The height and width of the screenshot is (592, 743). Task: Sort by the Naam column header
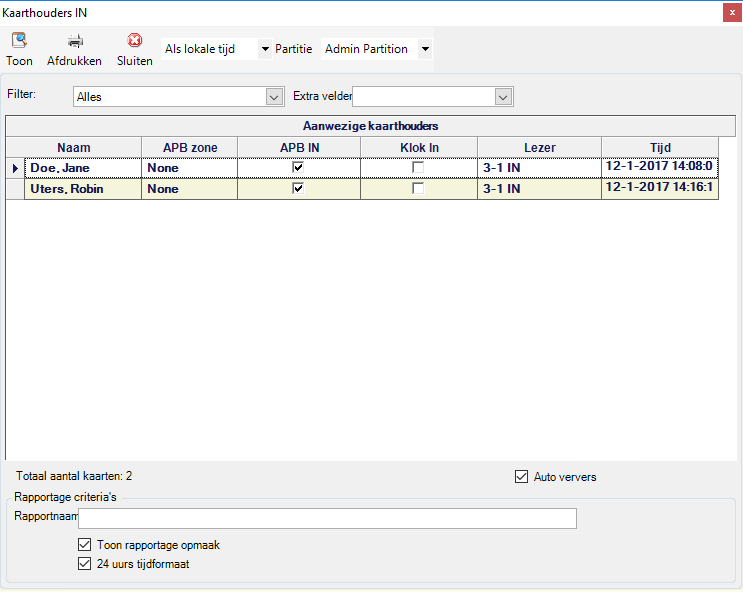coord(74,147)
